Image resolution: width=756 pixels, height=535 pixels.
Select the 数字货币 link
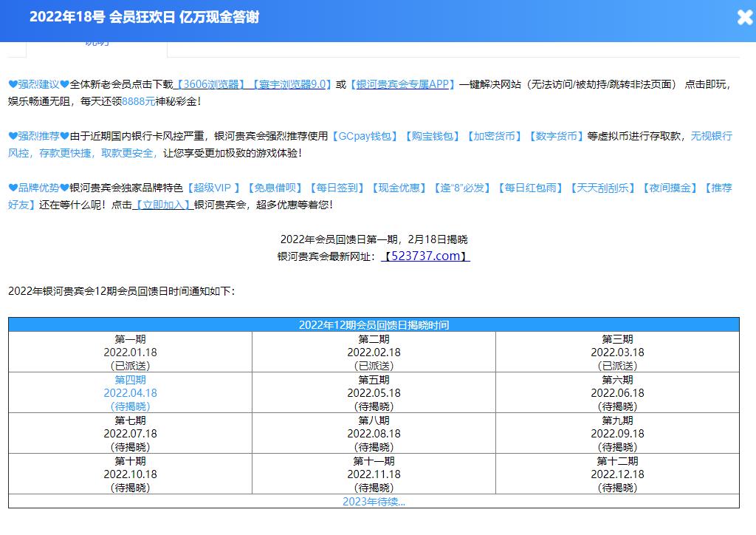click(555, 136)
